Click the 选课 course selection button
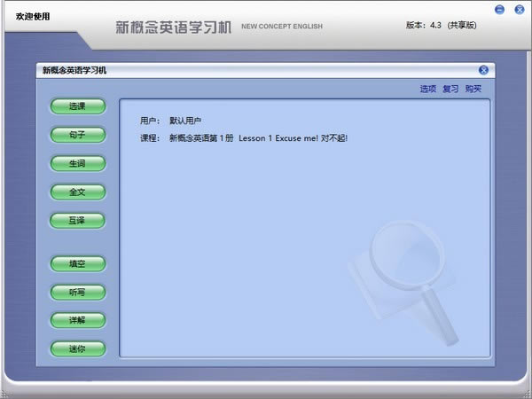 (x=77, y=106)
